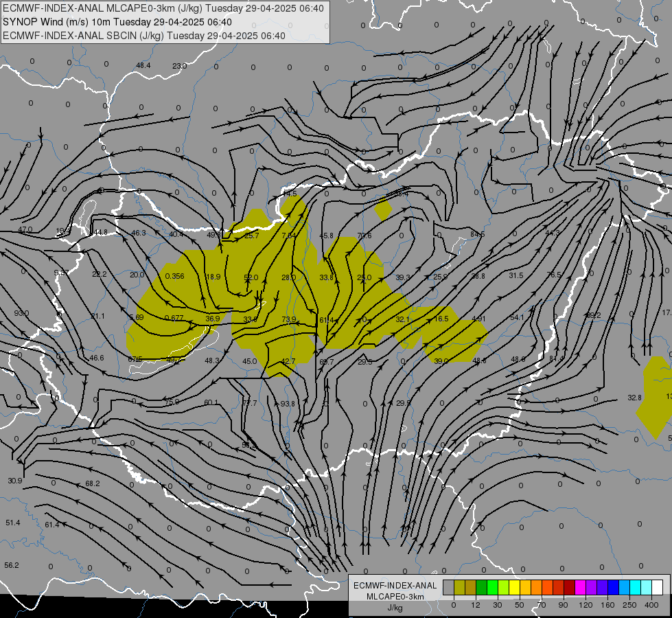Click the map value 39.0
The height and width of the screenshot is (618, 672).
tap(441, 361)
